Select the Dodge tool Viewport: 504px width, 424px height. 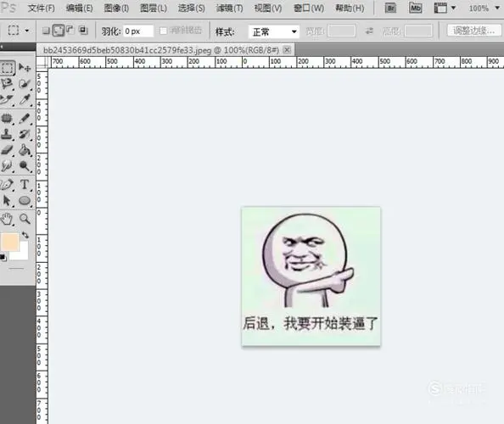coord(25,166)
